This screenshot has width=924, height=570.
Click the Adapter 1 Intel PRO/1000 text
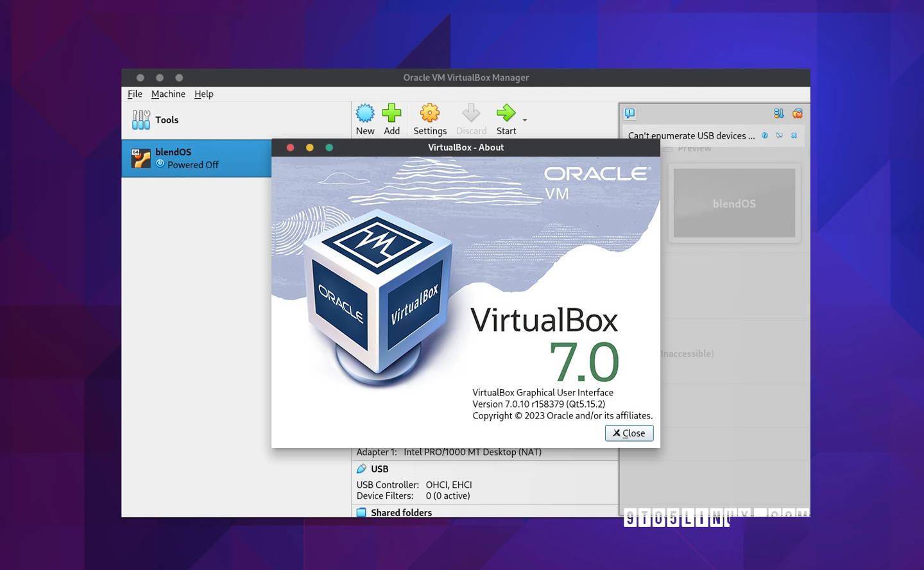point(449,452)
